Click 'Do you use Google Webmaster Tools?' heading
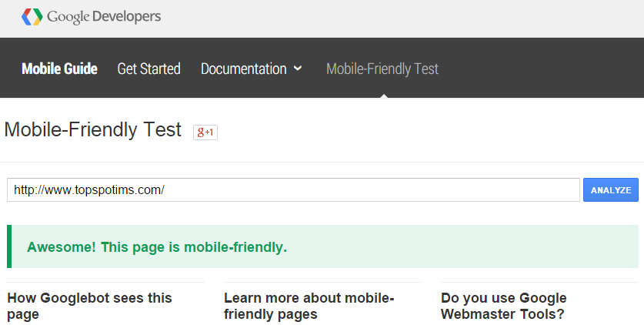Screen dimensions: 644x325 pos(504,306)
